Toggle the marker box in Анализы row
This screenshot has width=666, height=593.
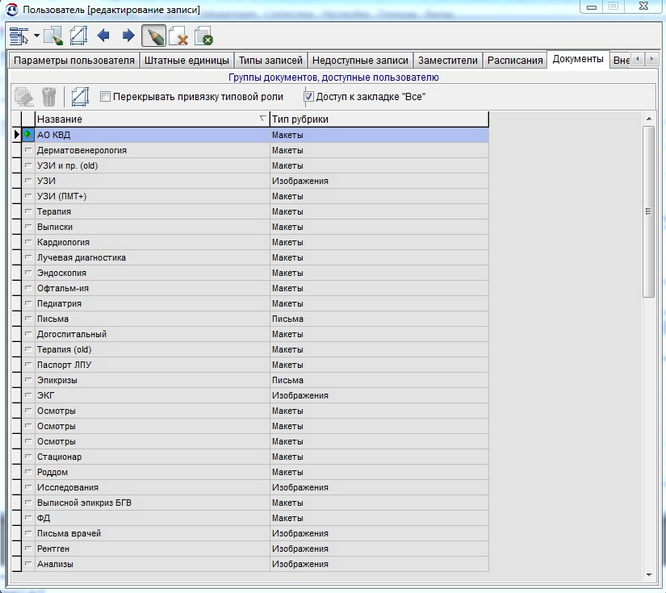28,564
